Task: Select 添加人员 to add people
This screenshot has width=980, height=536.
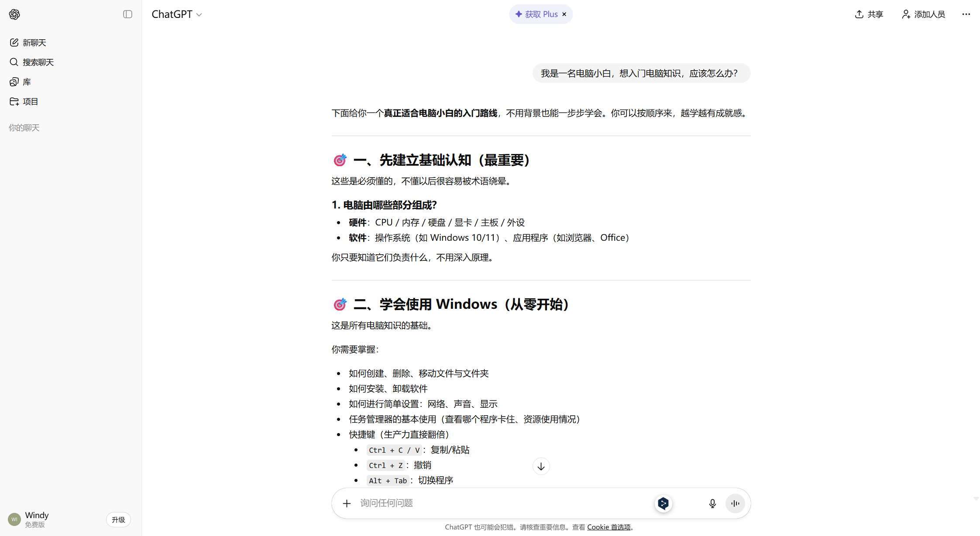Action: pyautogui.click(x=922, y=14)
